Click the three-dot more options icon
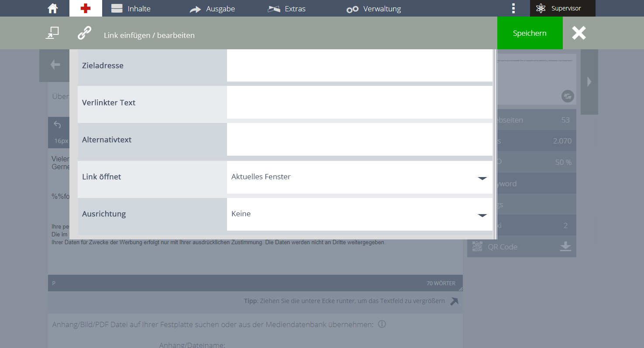The width and height of the screenshot is (644, 348). 513,8
